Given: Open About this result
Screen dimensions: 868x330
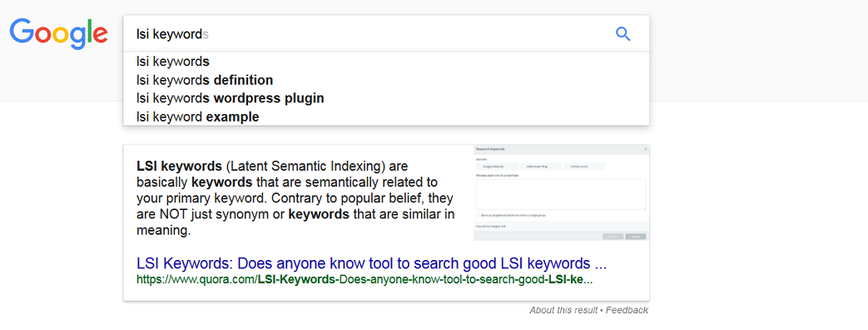Looking at the screenshot, I should click(x=563, y=310).
